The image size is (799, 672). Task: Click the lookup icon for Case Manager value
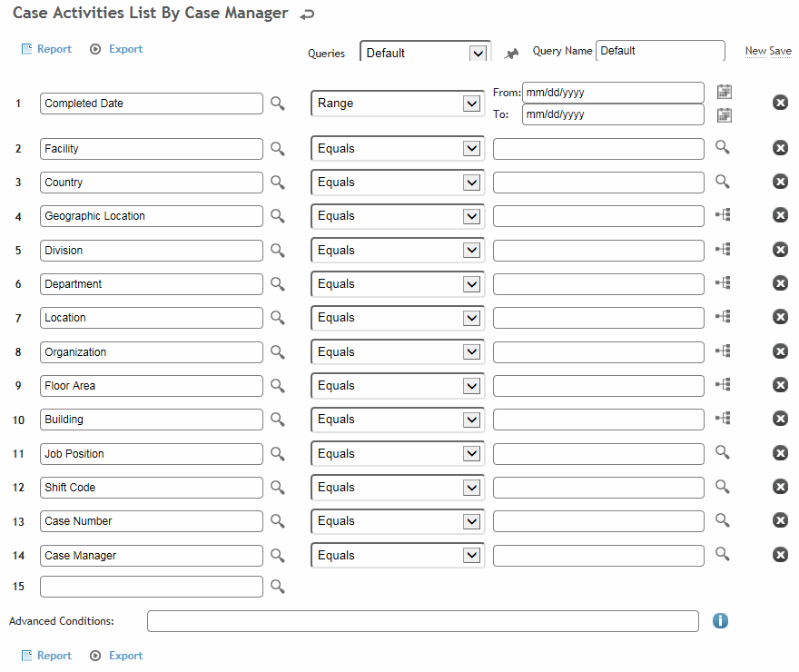coord(722,554)
